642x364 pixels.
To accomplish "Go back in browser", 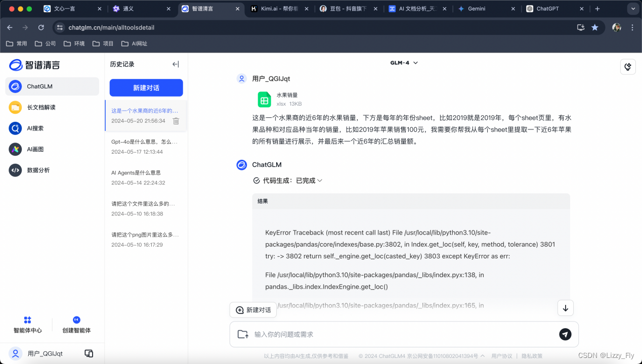I will tap(10, 27).
